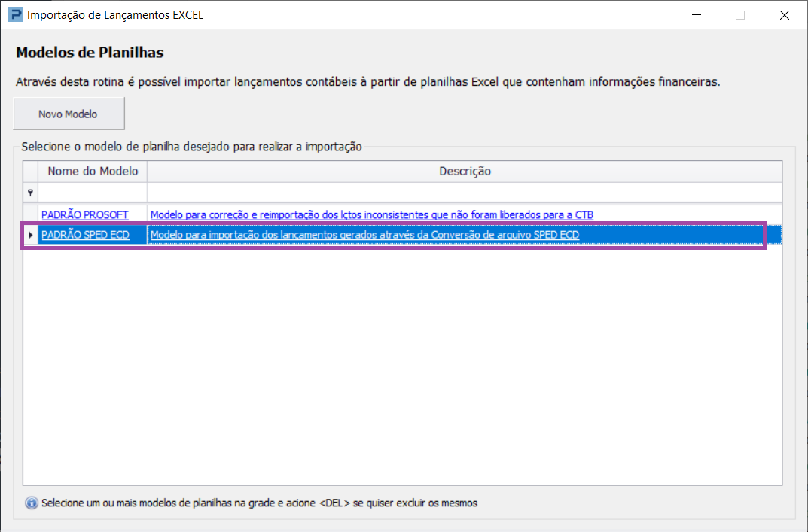The image size is (808, 532).
Task: Click the row selector cell for PADRÃO PROSOFT
Action: pyautogui.click(x=30, y=214)
